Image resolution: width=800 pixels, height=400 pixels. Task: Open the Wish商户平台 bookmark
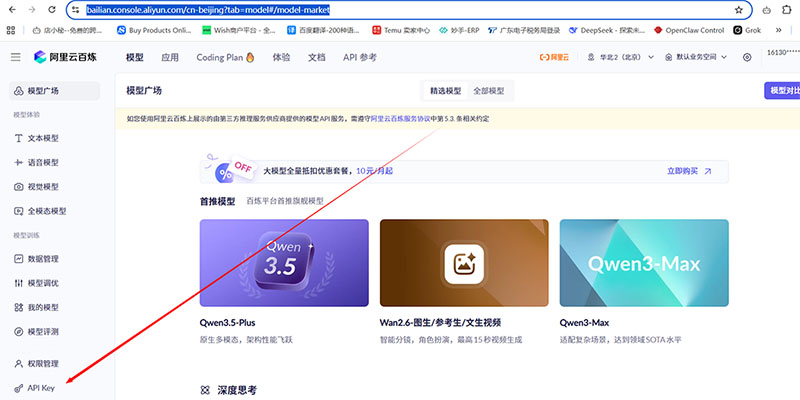pyautogui.click(x=239, y=30)
